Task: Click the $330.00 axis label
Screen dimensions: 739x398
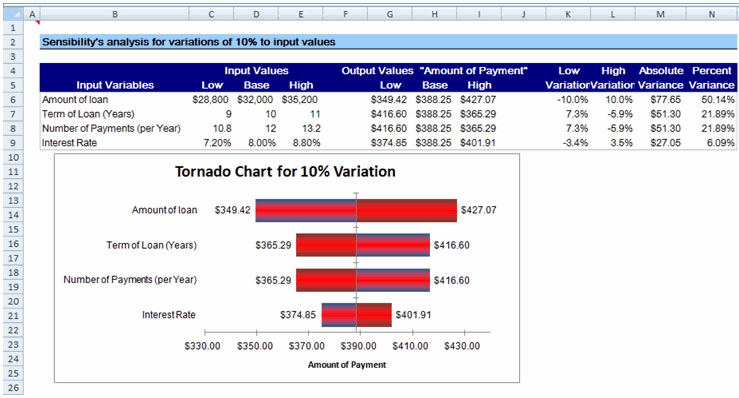Action: [x=203, y=346]
